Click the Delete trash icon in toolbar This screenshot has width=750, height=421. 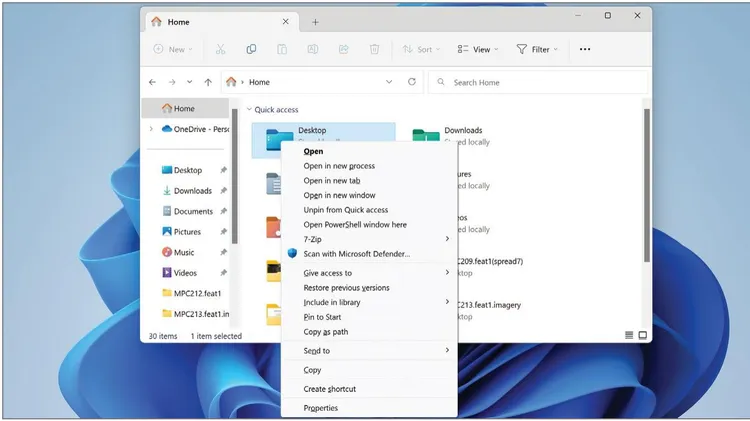coord(375,49)
